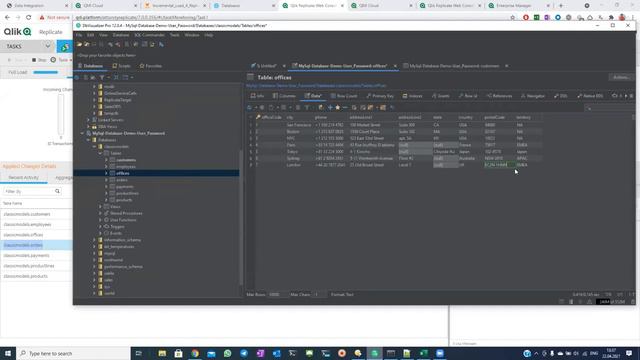Open the Native DDL sub-tab
The image size is (640, 360).
click(590, 96)
